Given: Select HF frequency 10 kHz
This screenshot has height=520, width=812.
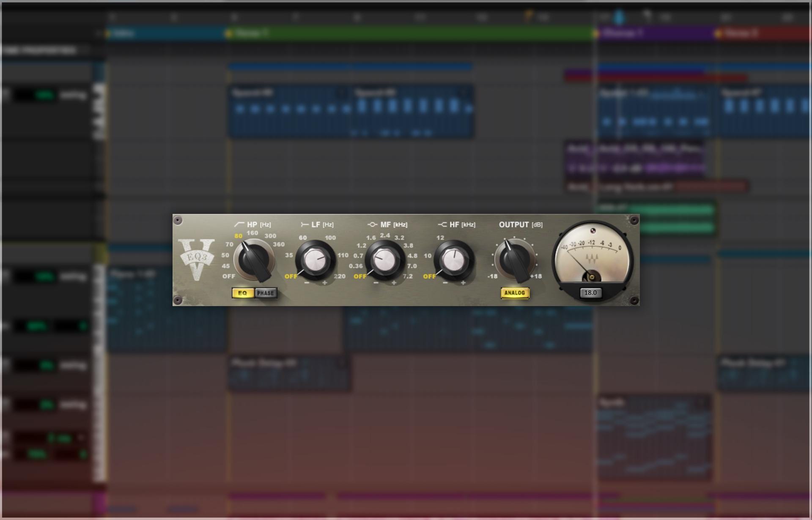Looking at the screenshot, I should [x=428, y=256].
